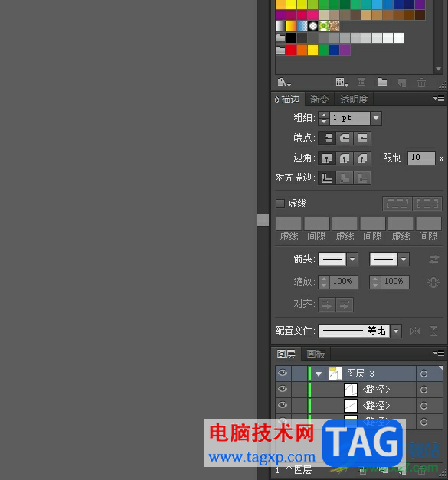Flip profile along icon
This screenshot has height=480, width=448.
click(416, 331)
